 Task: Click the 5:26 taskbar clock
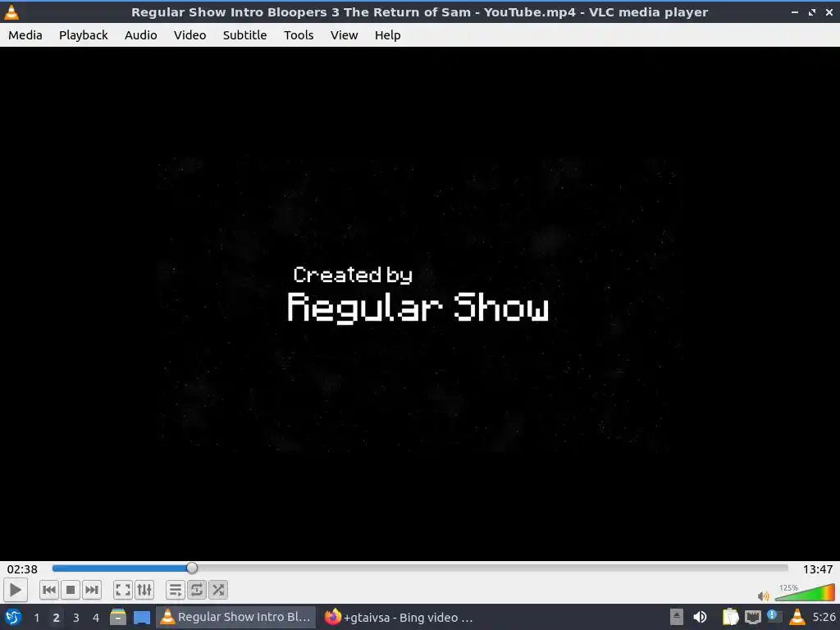coord(824,617)
